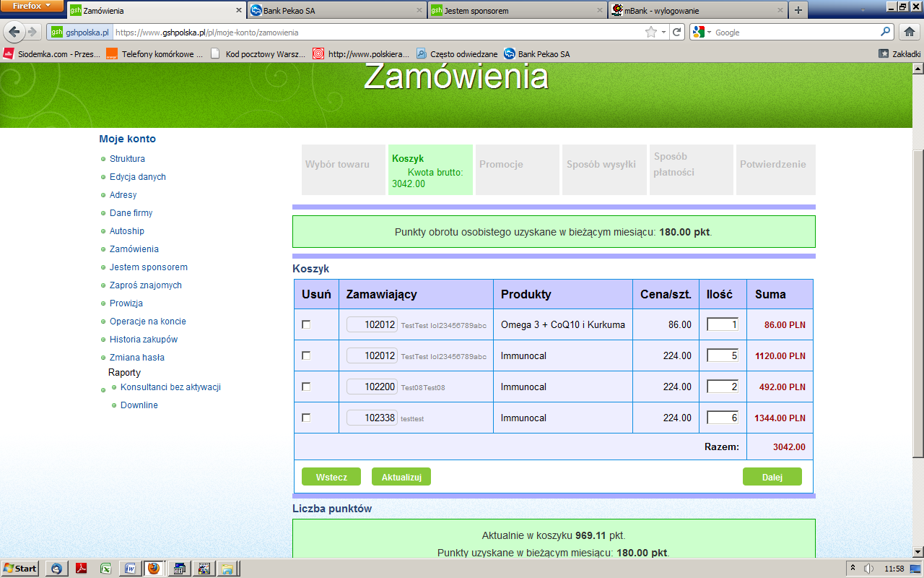Open the Edycja danych link

pyautogui.click(x=138, y=177)
